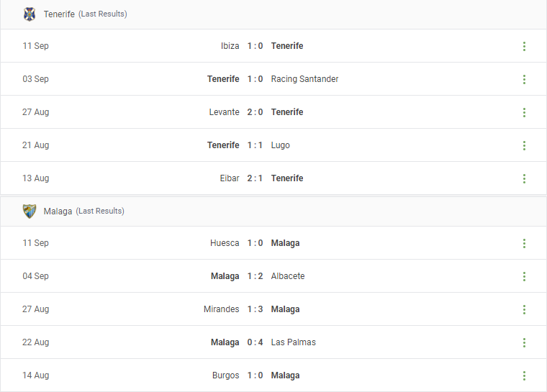Viewport: 547px width, 392px height.
Task: Click the 21 Aug match date
Action: tap(35, 145)
